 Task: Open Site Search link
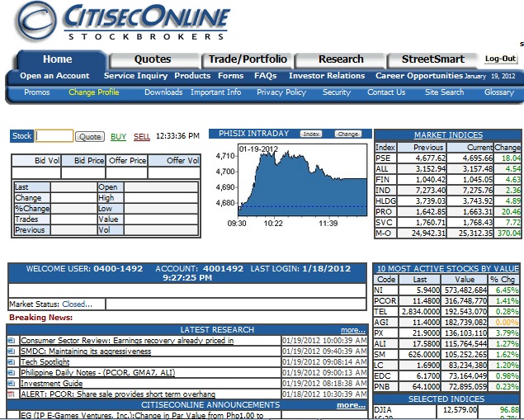point(445,92)
